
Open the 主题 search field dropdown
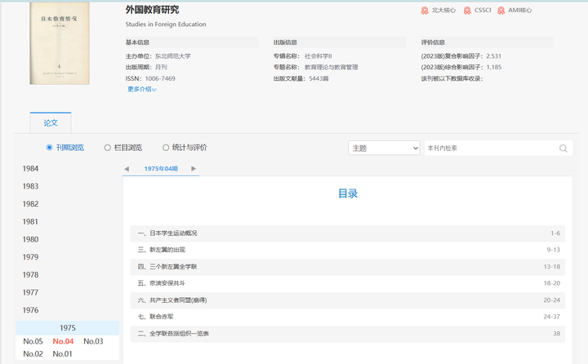tap(384, 148)
